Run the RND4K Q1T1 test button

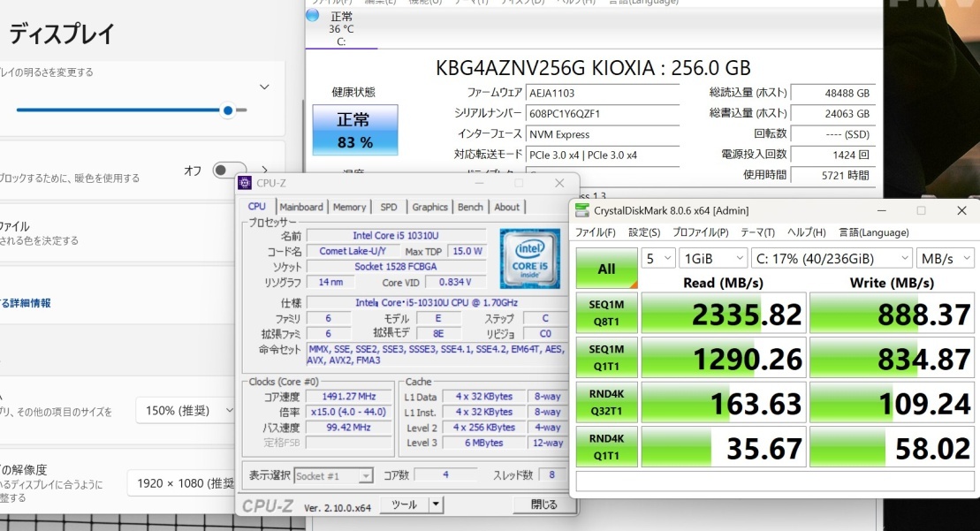tap(606, 447)
